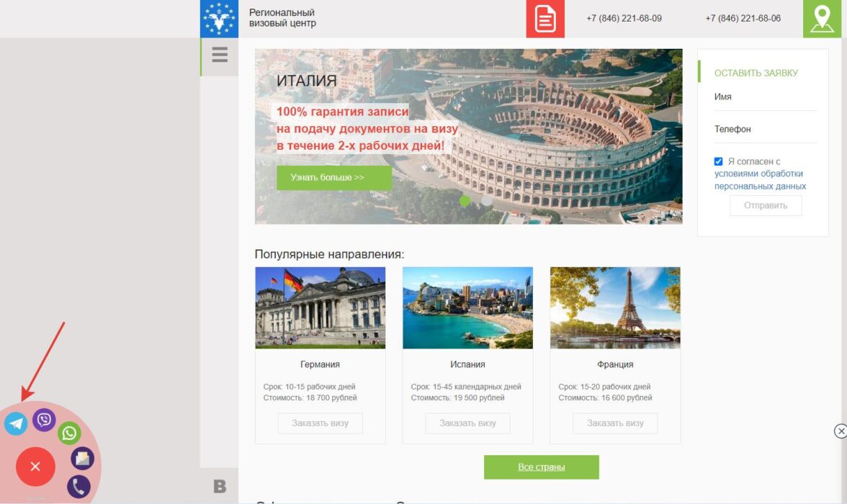Click the phone callback icon
The image size is (847, 504).
coord(79,487)
